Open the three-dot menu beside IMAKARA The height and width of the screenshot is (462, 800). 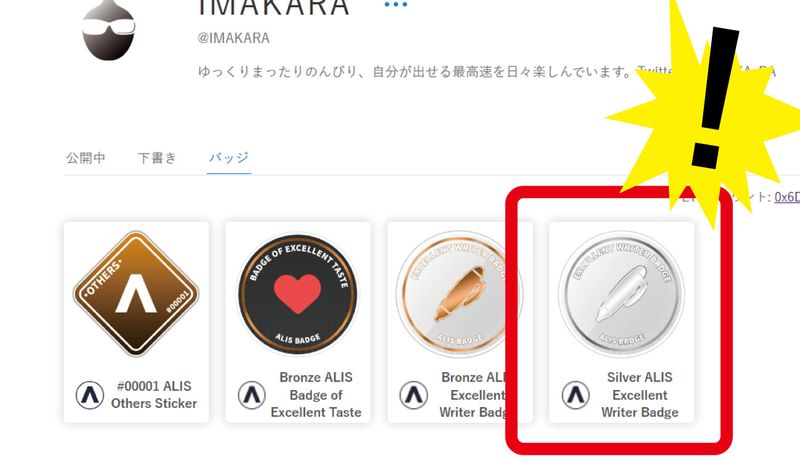pos(396,5)
